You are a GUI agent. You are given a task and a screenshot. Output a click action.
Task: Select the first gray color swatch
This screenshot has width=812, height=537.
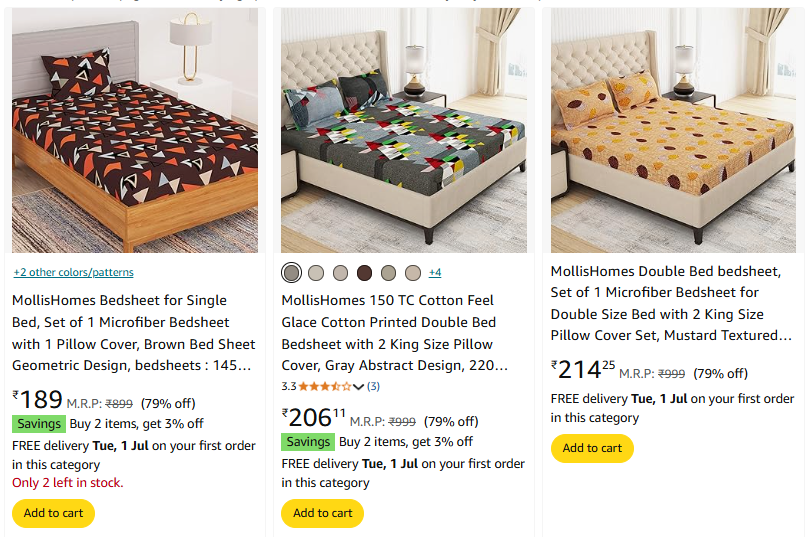pyautogui.click(x=291, y=273)
